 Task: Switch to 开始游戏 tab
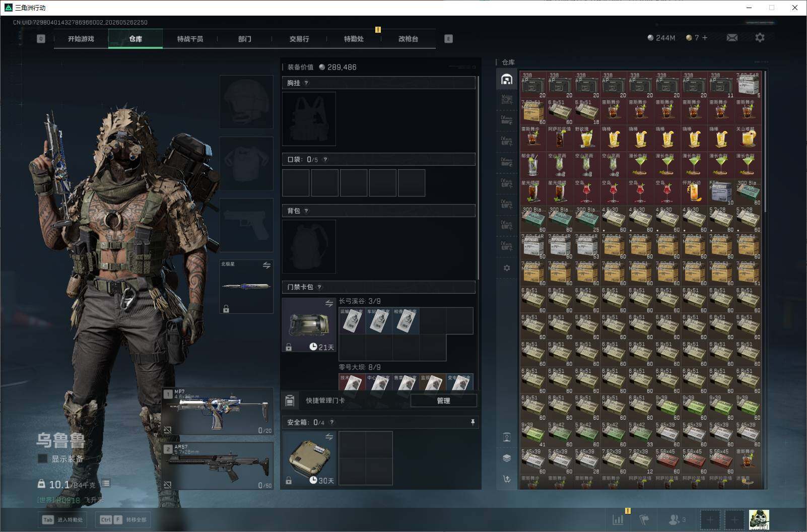(81, 39)
